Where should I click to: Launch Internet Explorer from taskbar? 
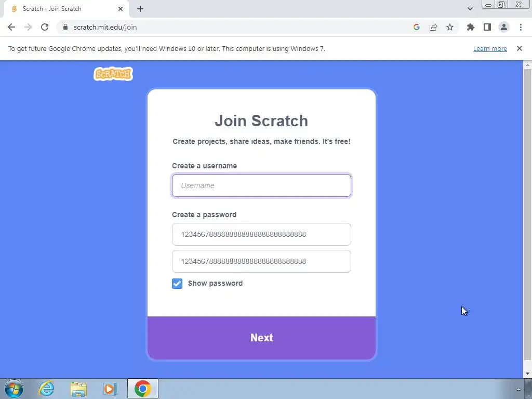pyautogui.click(x=46, y=389)
